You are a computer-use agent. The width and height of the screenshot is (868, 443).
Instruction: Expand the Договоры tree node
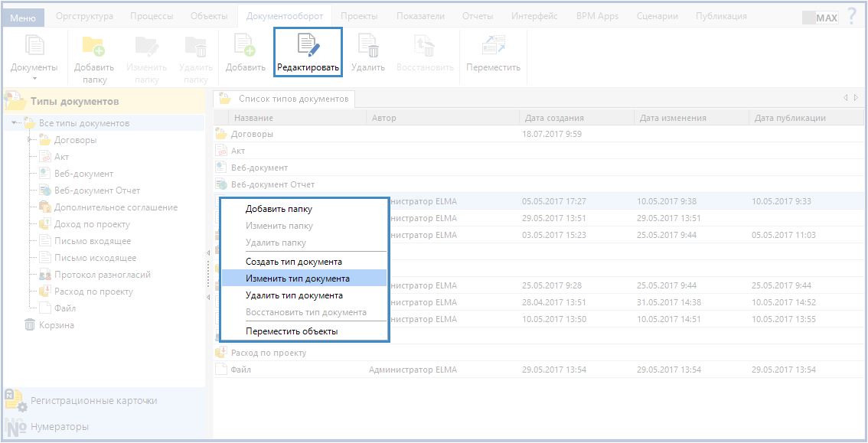30,140
